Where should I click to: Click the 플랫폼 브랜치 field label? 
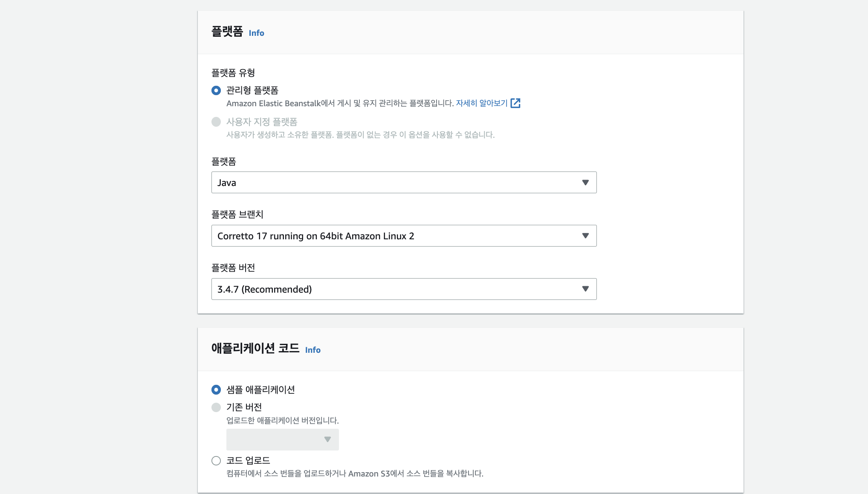237,215
